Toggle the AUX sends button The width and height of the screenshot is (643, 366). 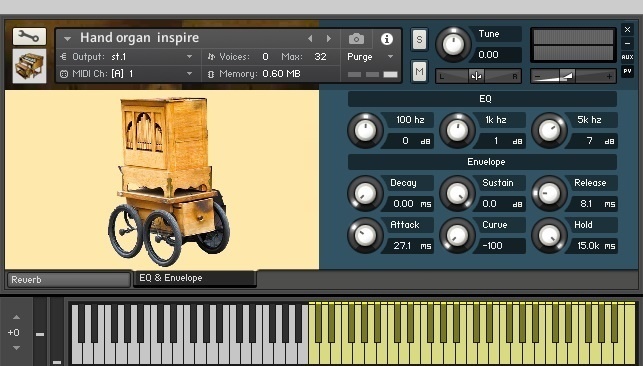pos(627,57)
